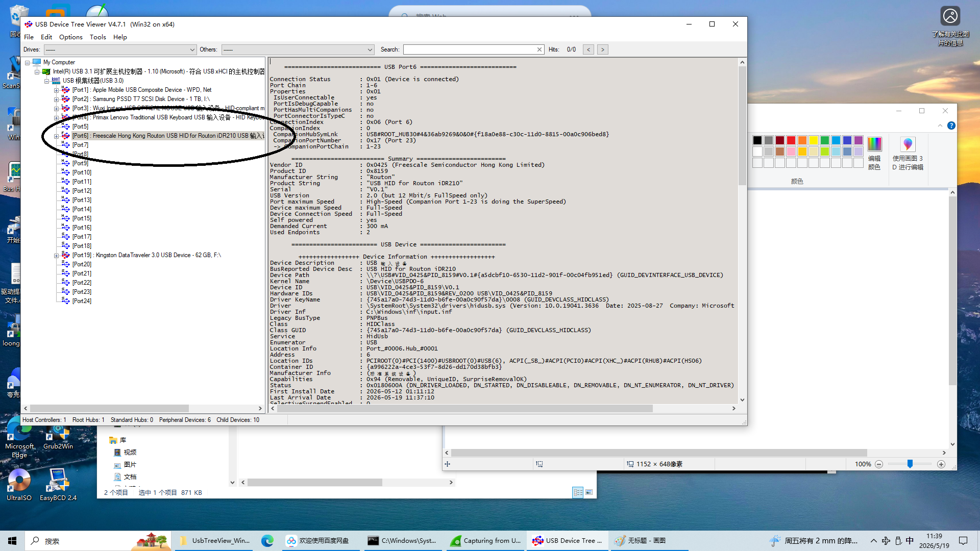Select the [Port22] tree row
Screen dimensions: 980x551
(x=82, y=283)
